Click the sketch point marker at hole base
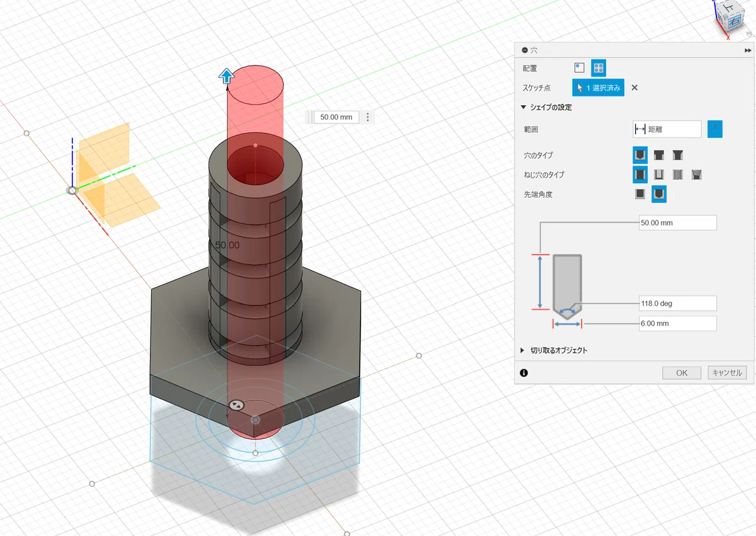 255,419
